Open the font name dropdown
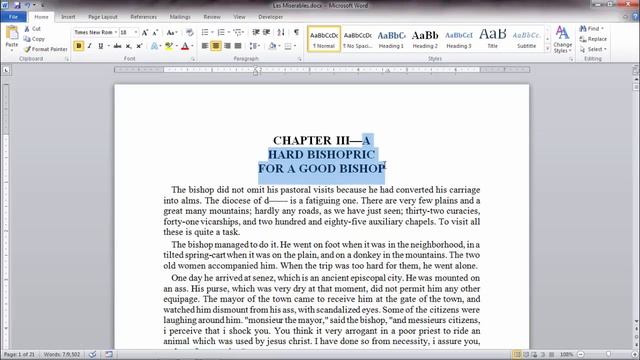640x360 pixels. click(116, 32)
